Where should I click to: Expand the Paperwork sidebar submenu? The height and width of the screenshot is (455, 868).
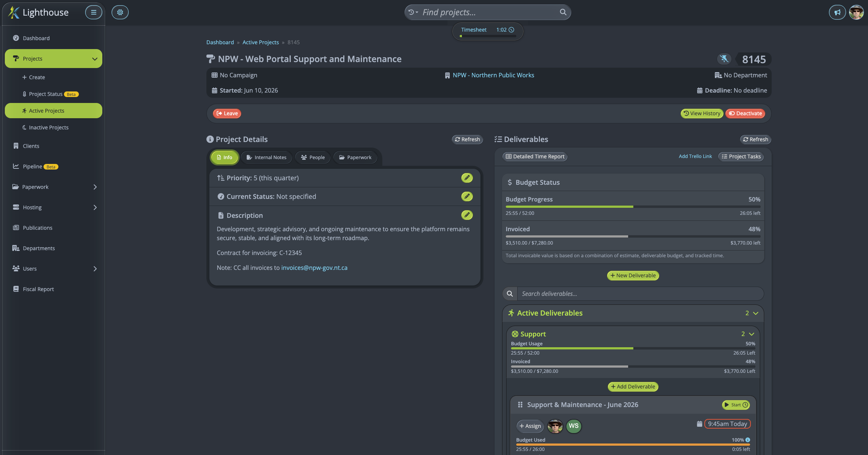pyautogui.click(x=95, y=187)
